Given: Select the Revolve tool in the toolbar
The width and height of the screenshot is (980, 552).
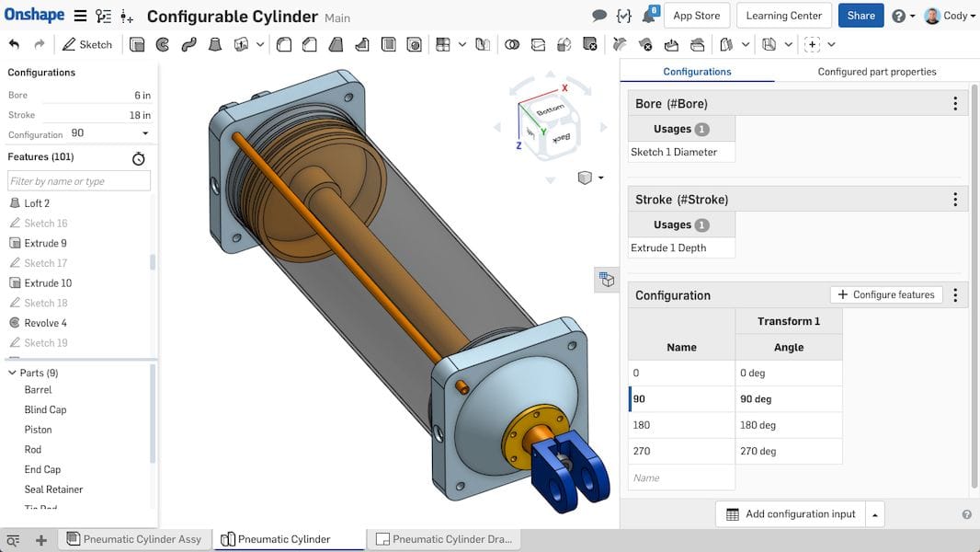Looking at the screenshot, I should click(163, 44).
